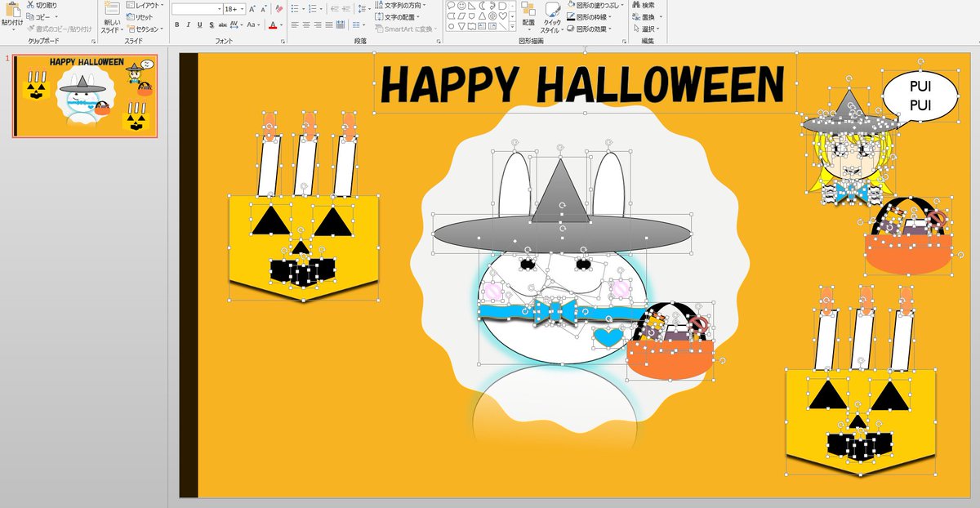
Task: Align text right
Action: tap(318, 25)
